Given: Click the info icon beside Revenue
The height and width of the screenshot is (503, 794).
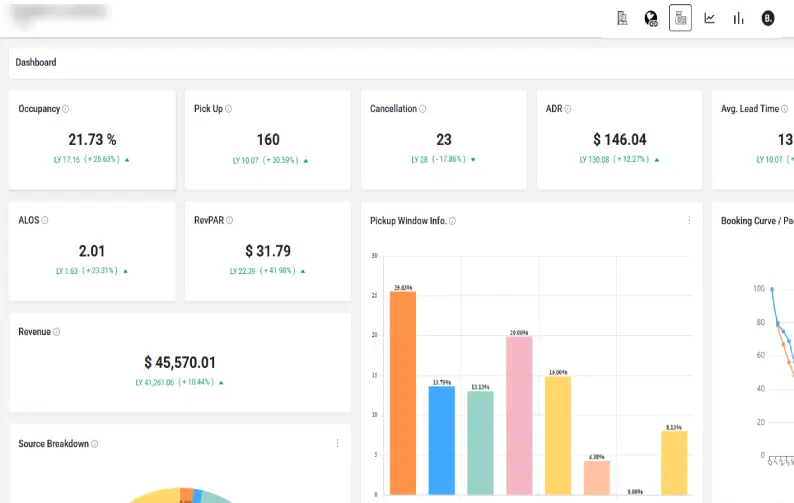Looking at the screenshot, I should tap(56, 332).
